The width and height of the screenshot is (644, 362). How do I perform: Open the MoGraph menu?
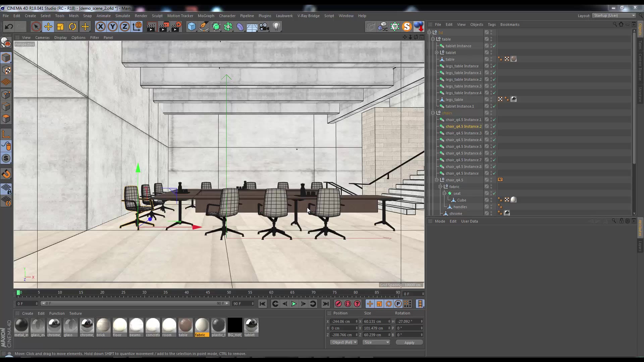pos(206,16)
